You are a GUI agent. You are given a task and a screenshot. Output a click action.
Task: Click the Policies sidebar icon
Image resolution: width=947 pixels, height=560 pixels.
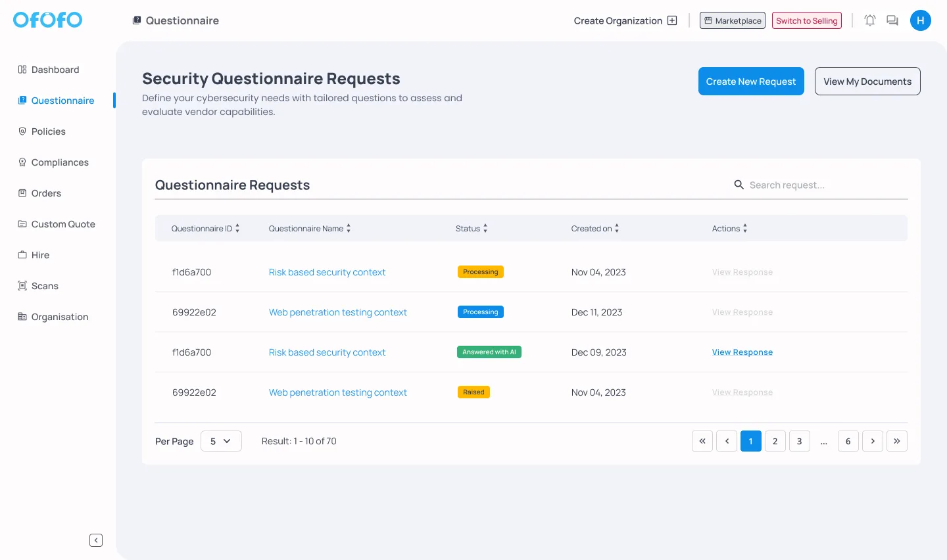22,131
